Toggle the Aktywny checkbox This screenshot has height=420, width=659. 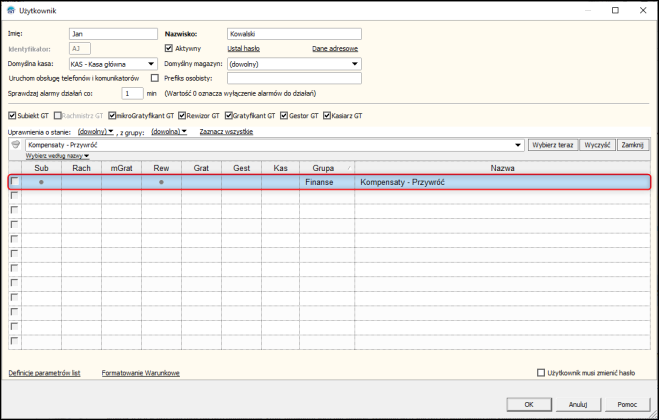tap(169, 48)
